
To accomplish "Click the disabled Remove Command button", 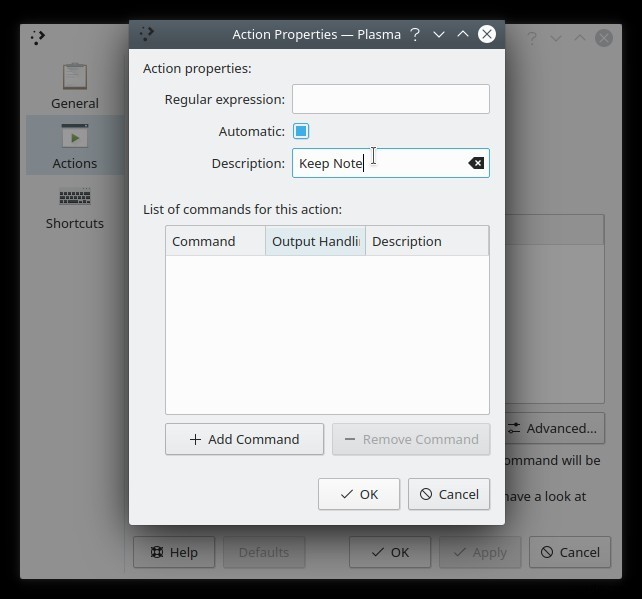I will click(x=411, y=439).
